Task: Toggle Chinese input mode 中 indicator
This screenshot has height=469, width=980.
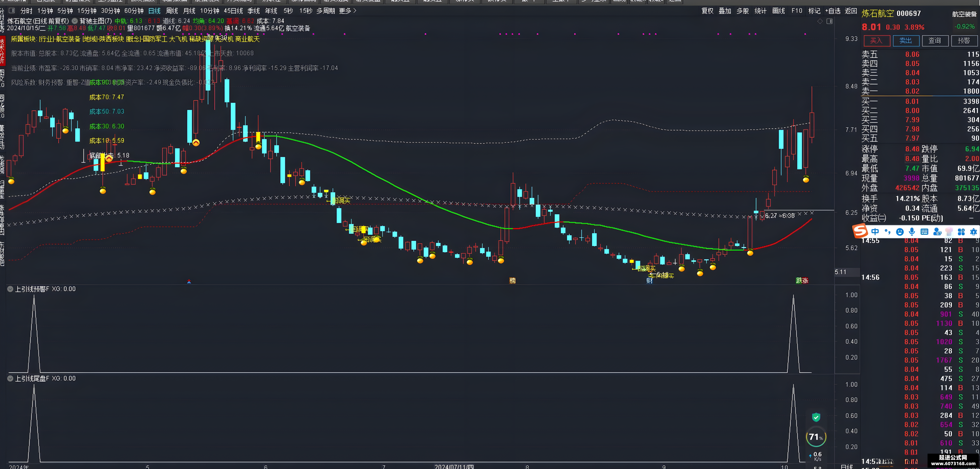Action: click(x=875, y=232)
